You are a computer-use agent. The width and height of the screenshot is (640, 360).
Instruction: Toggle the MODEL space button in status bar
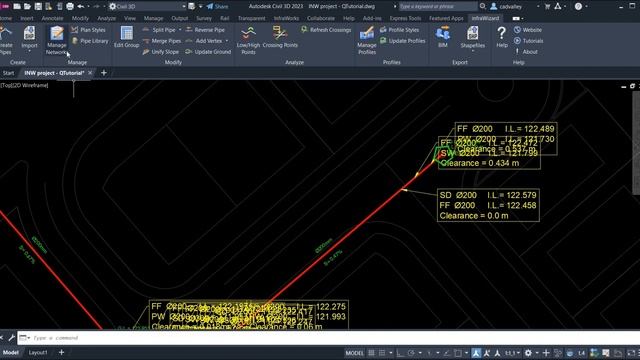tap(354, 353)
